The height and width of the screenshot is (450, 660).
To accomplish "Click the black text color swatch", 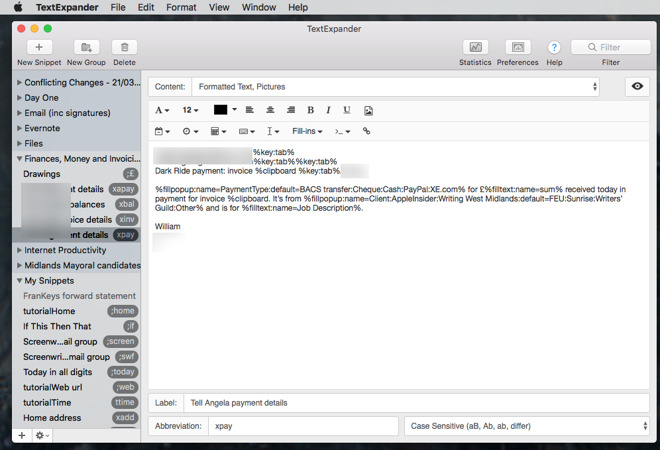I will tap(220, 110).
